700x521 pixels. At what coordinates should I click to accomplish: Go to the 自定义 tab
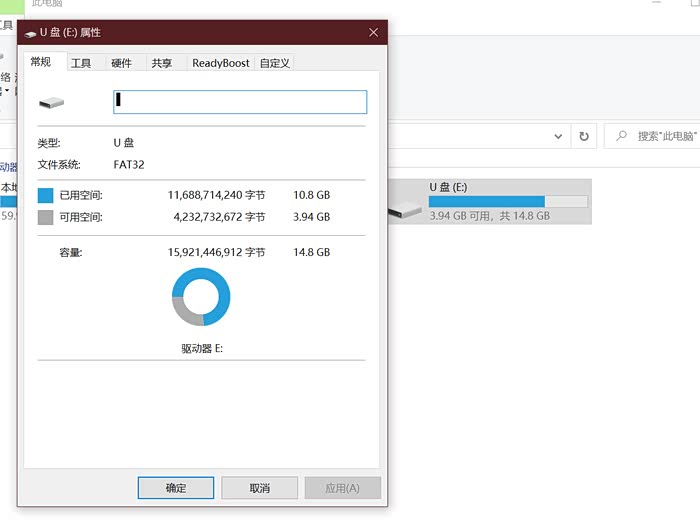(x=275, y=63)
